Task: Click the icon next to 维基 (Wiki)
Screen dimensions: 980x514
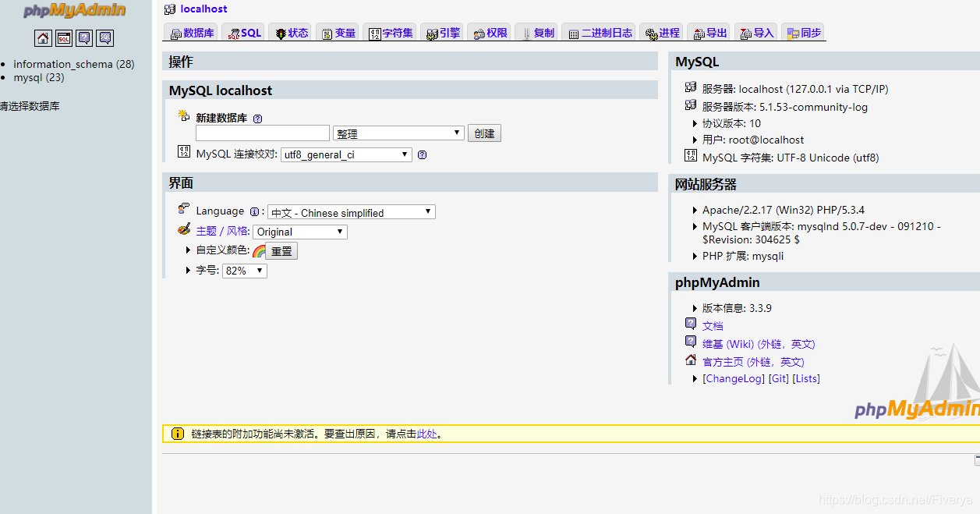Action: point(691,342)
